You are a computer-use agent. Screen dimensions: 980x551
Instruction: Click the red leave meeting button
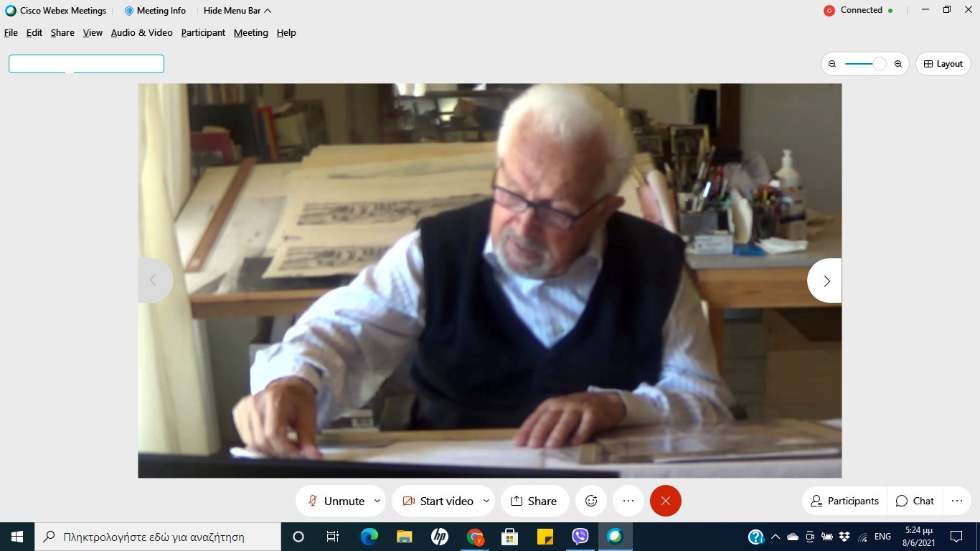tap(666, 501)
